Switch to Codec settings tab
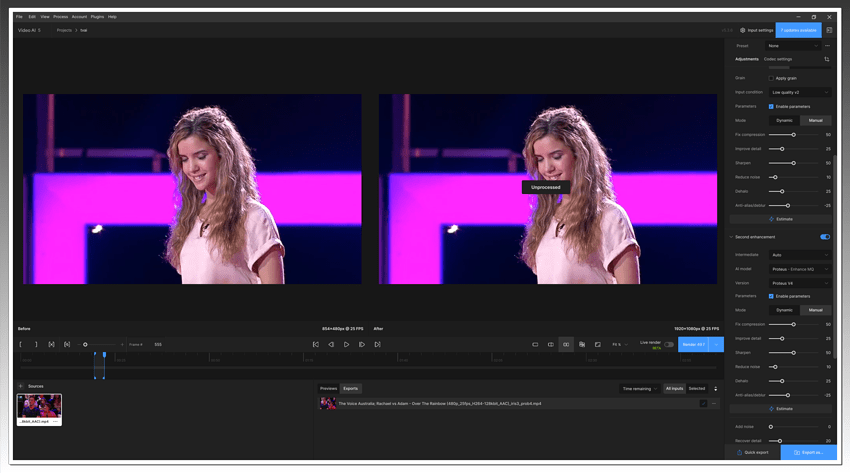This screenshot has width=850, height=473. (x=778, y=59)
